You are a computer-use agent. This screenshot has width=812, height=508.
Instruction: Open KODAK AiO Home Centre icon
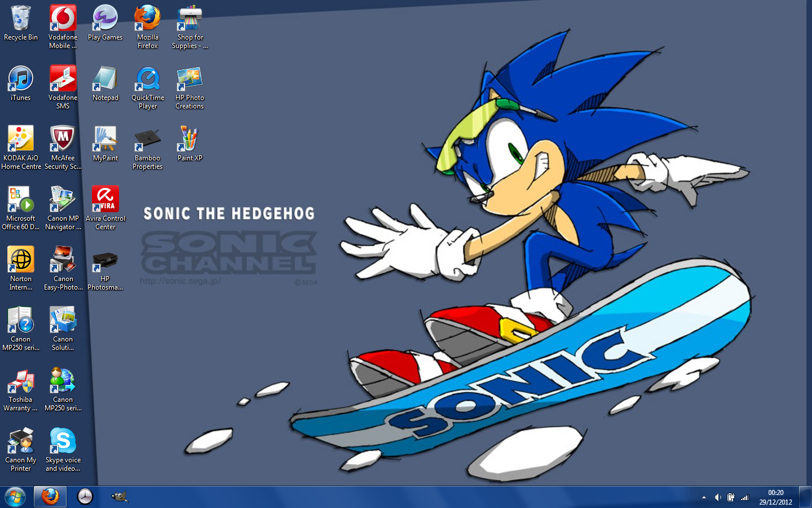pyautogui.click(x=21, y=148)
